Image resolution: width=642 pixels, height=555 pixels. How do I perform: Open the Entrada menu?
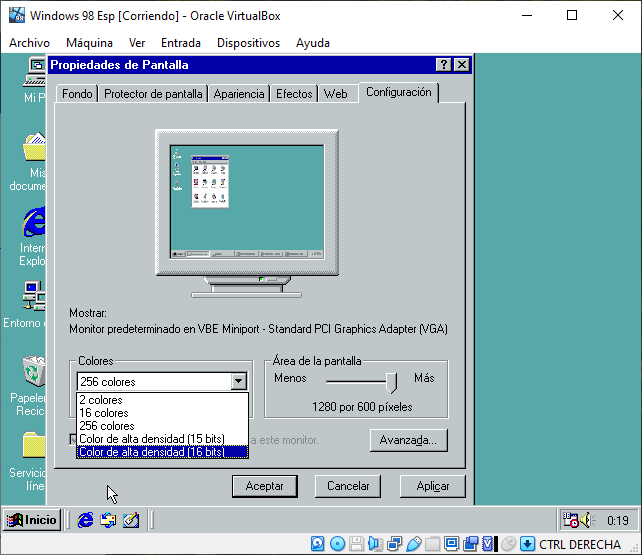[x=181, y=43]
